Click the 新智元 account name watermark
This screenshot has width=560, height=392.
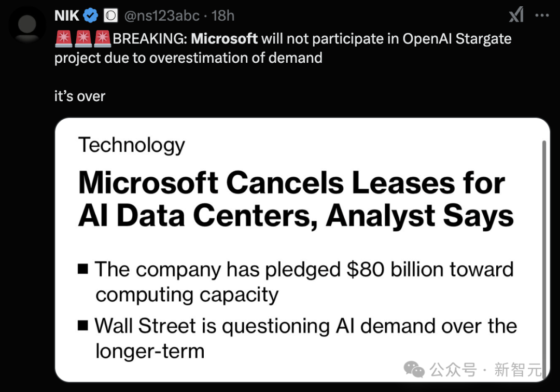pos(517,370)
